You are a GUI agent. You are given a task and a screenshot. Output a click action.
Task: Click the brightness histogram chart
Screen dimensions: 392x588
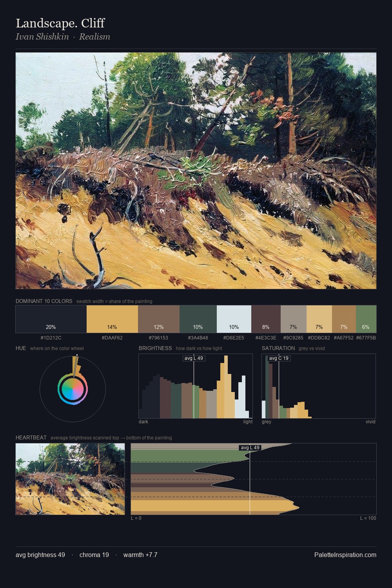(x=196, y=386)
